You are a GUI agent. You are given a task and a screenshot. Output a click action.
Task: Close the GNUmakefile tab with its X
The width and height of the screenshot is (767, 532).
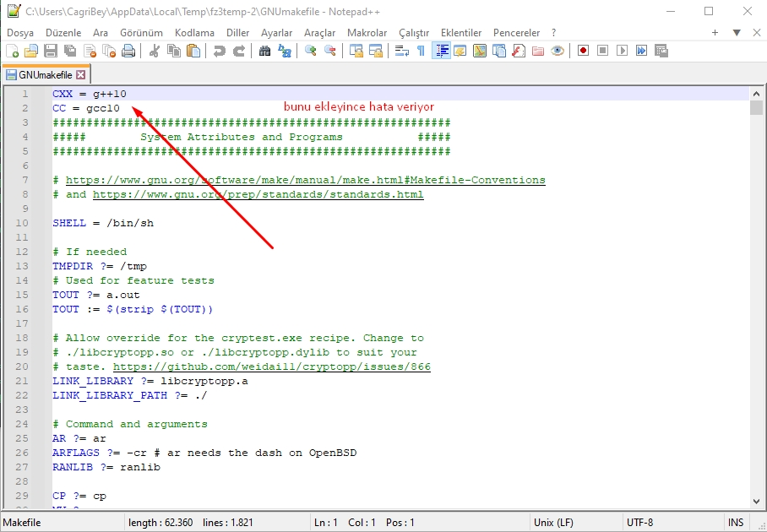pyautogui.click(x=81, y=75)
